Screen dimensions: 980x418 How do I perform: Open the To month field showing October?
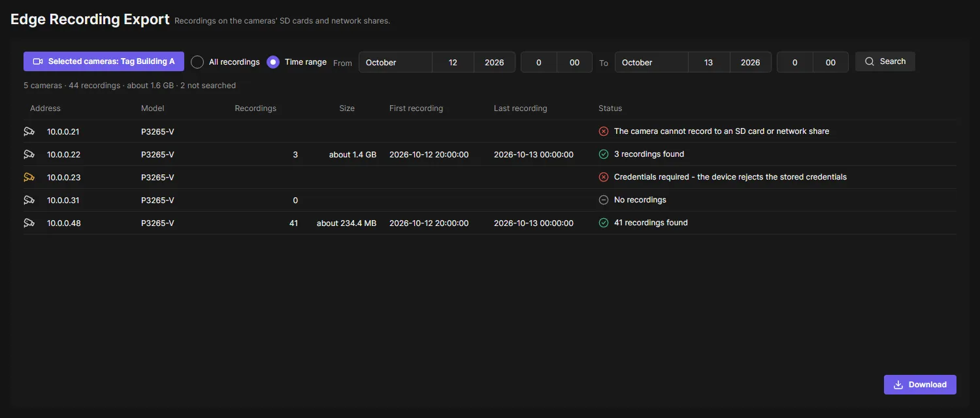tap(651, 62)
